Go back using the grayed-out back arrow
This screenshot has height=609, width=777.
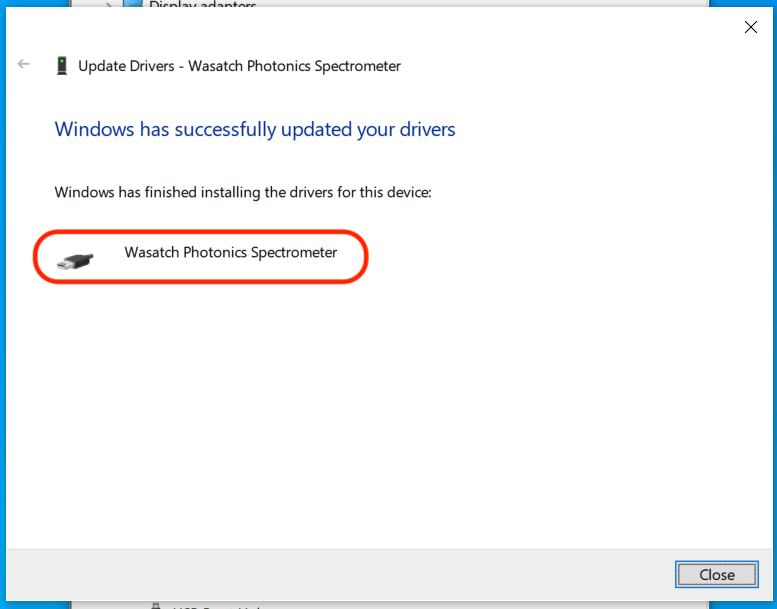[x=24, y=65]
